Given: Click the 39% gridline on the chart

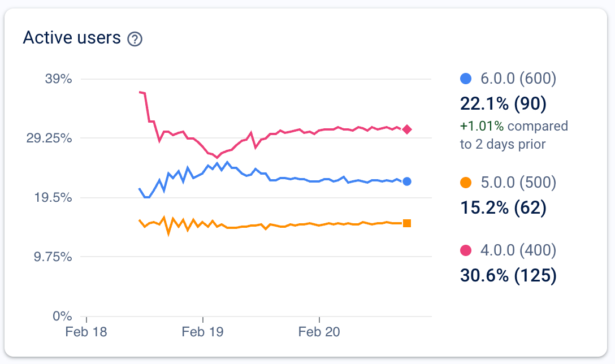Looking at the screenshot, I should pos(226,79).
